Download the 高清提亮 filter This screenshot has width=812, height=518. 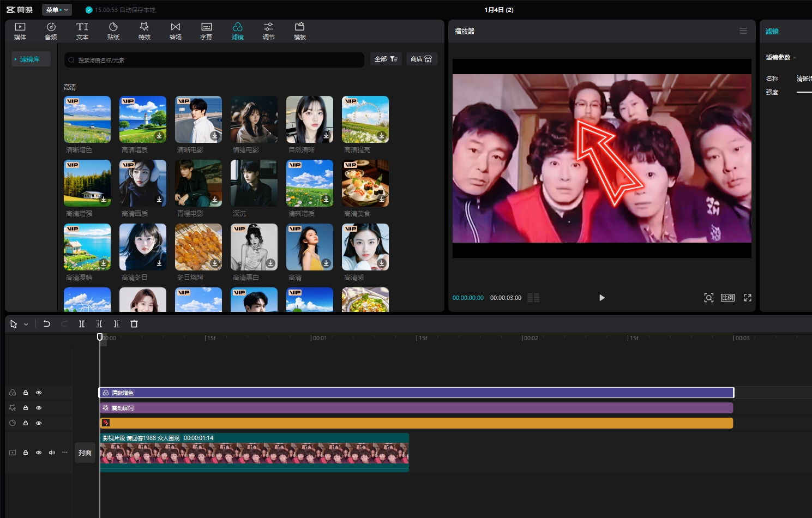click(x=382, y=136)
